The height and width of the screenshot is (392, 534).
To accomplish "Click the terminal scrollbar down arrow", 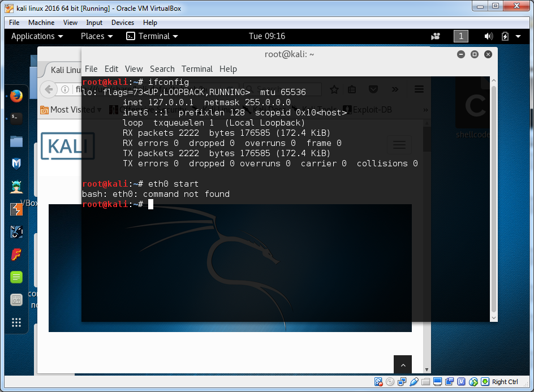I will [x=493, y=318].
